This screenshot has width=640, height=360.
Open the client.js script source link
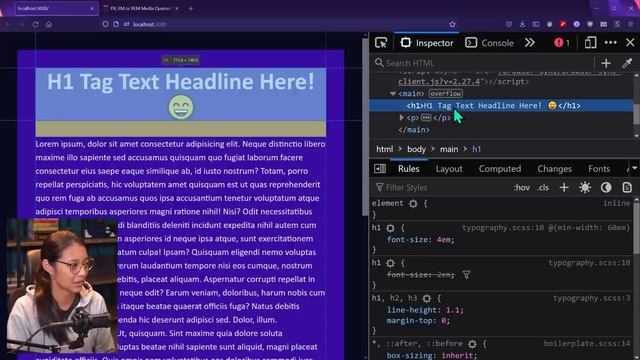(x=439, y=82)
